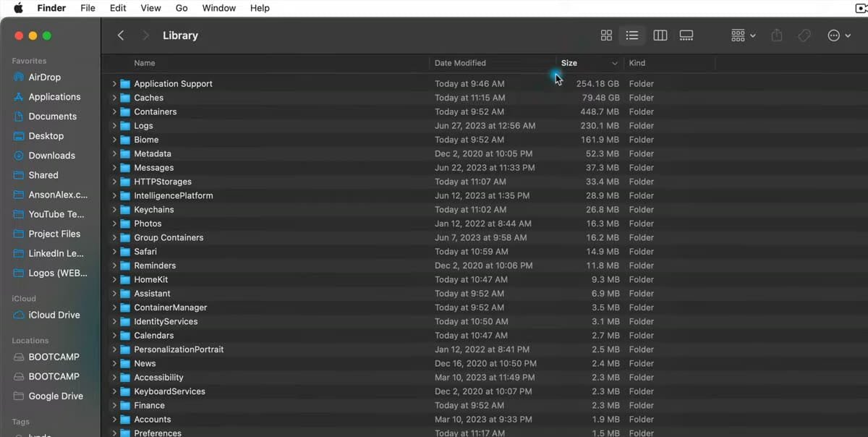This screenshot has height=437, width=868.
Task: Open the Help menu
Action: tap(260, 8)
